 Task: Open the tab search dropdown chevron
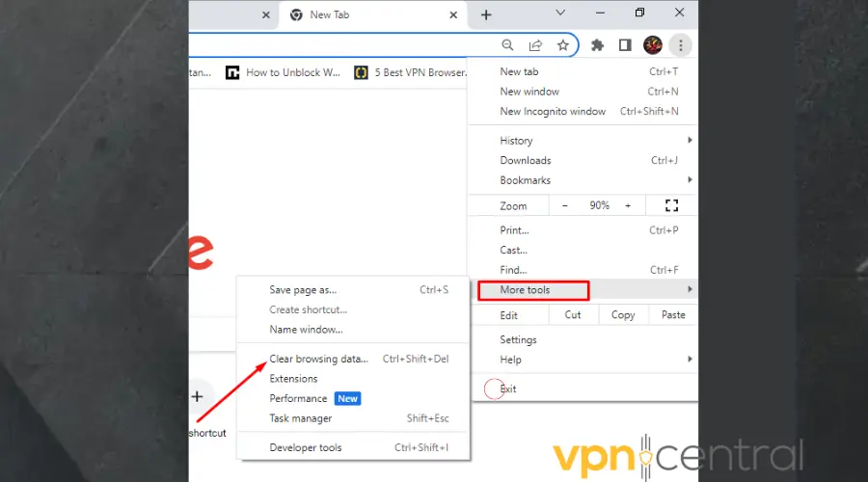click(x=559, y=13)
